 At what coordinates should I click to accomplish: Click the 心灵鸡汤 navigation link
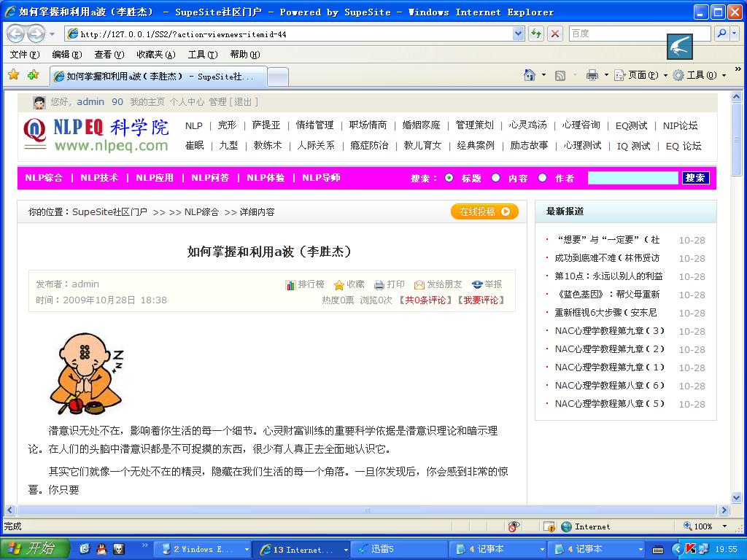pyautogui.click(x=528, y=125)
